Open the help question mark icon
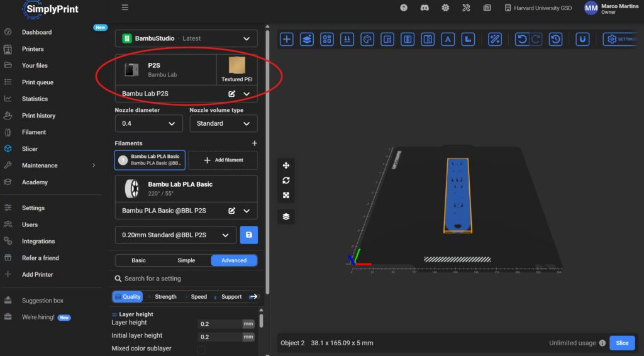The width and height of the screenshot is (644, 356). [404, 8]
